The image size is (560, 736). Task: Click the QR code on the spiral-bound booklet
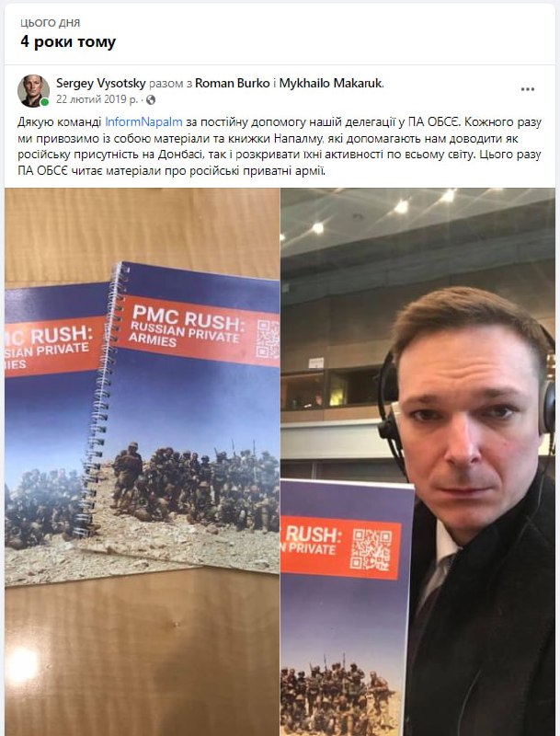[268, 339]
